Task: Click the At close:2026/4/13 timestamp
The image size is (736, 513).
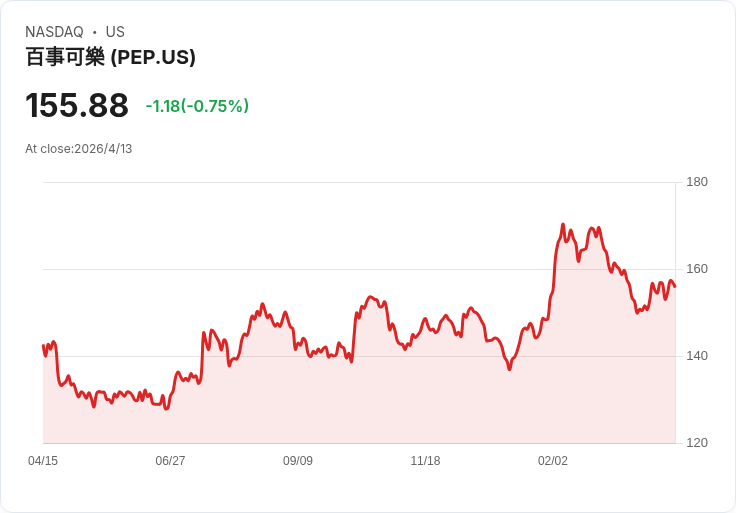Action: pos(79,149)
